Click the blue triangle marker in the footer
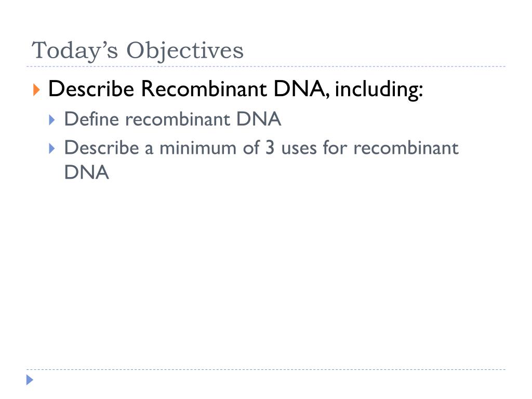The width and height of the screenshot is (532, 399). 30,380
